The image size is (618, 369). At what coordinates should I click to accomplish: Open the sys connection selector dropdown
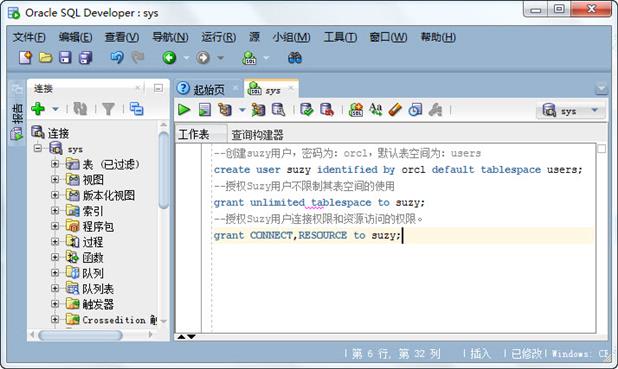594,110
